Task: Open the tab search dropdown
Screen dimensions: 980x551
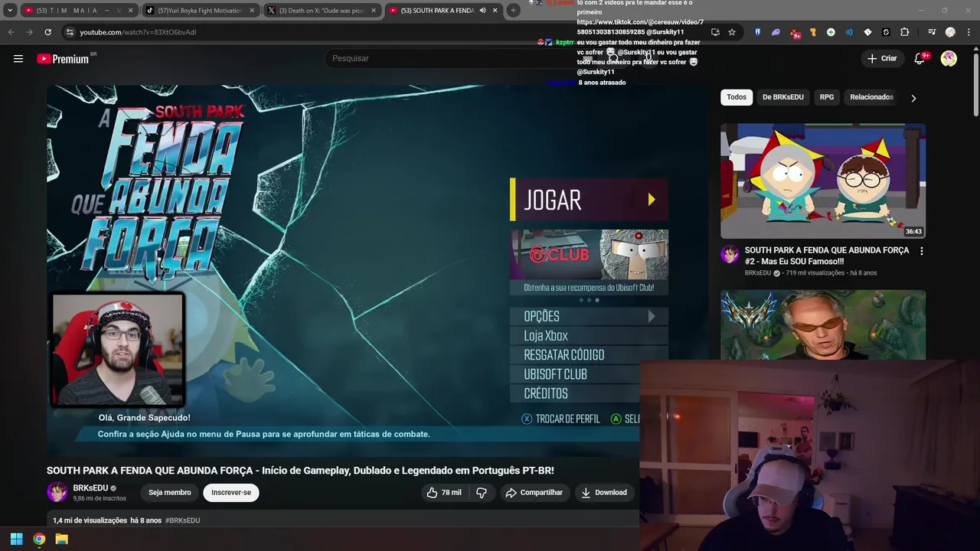Action: pyautogui.click(x=9, y=10)
